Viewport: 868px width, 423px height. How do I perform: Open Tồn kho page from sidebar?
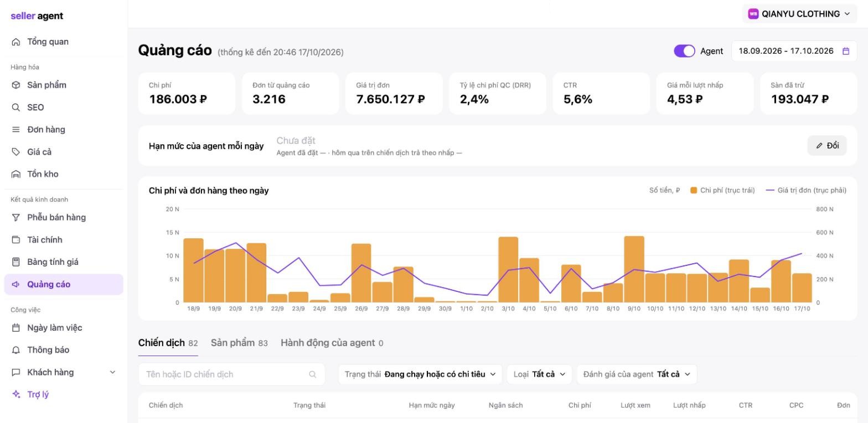tap(64, 174)
